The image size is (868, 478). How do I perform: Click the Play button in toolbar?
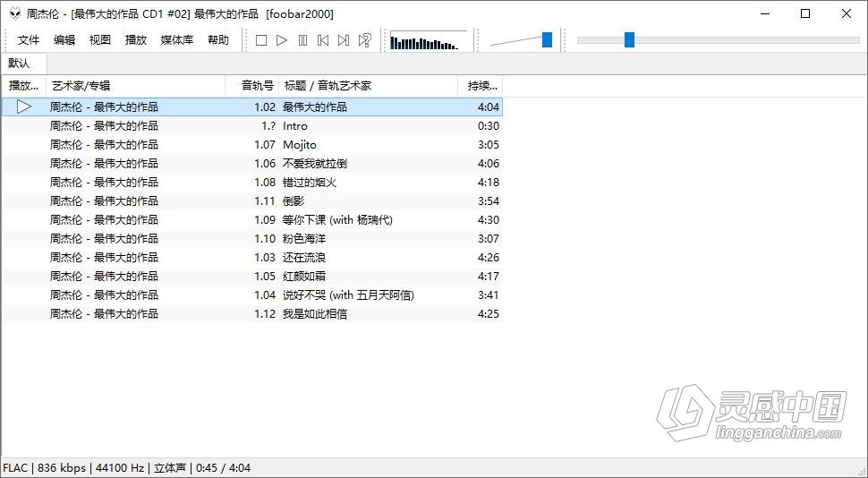pyautogui.click(x=282, y=40)
